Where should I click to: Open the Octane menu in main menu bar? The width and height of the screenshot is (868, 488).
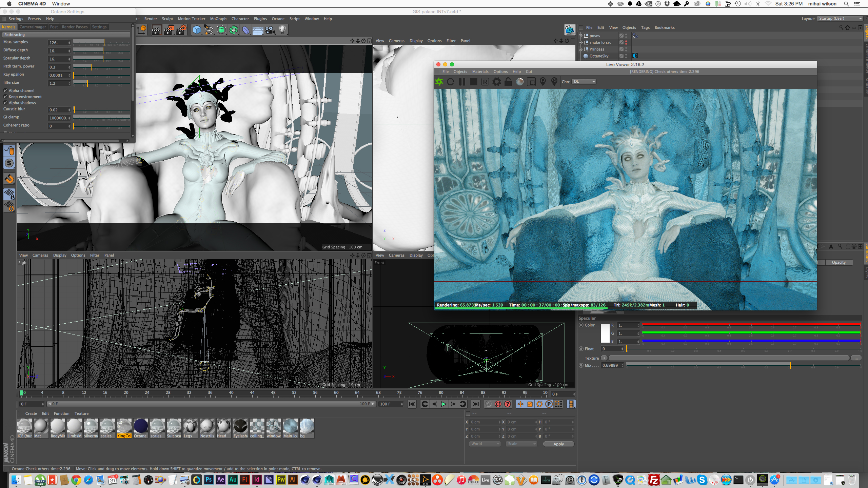pyautogui.click(x=278, y=19)
